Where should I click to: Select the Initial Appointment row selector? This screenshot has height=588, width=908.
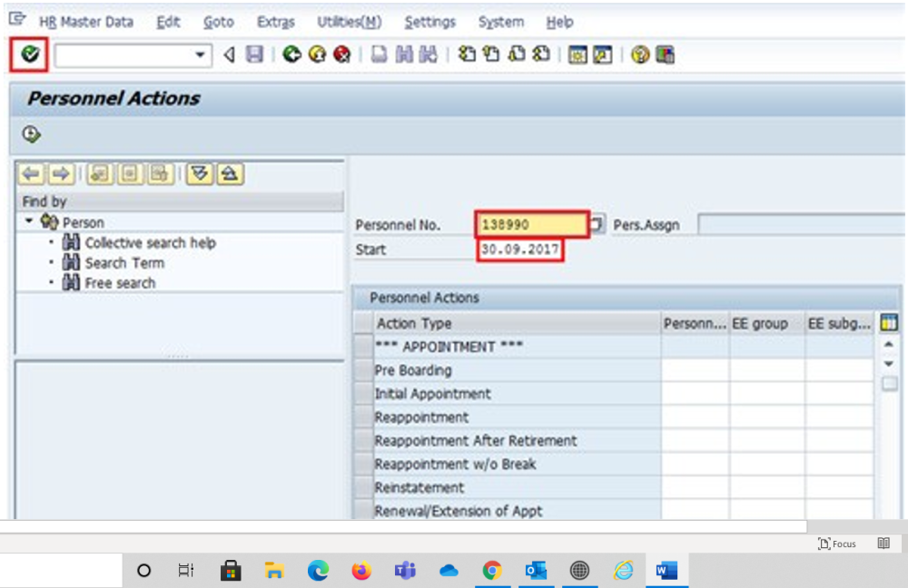click(363, 394)
